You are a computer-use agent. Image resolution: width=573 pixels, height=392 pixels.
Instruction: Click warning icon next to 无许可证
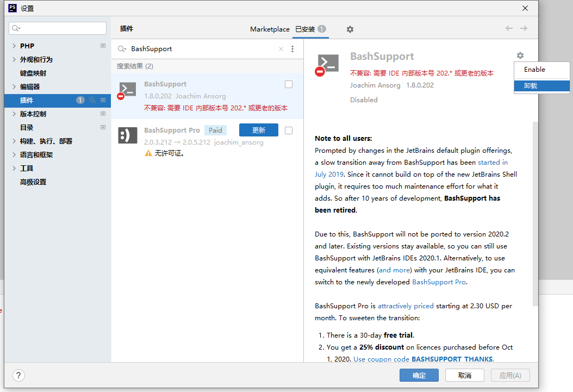[148, 153]
